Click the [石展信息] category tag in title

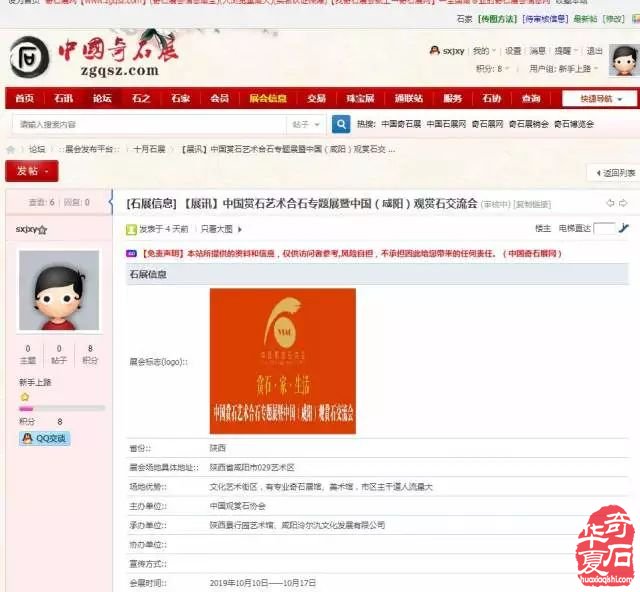pyautogui.click(x=151, y=203)
